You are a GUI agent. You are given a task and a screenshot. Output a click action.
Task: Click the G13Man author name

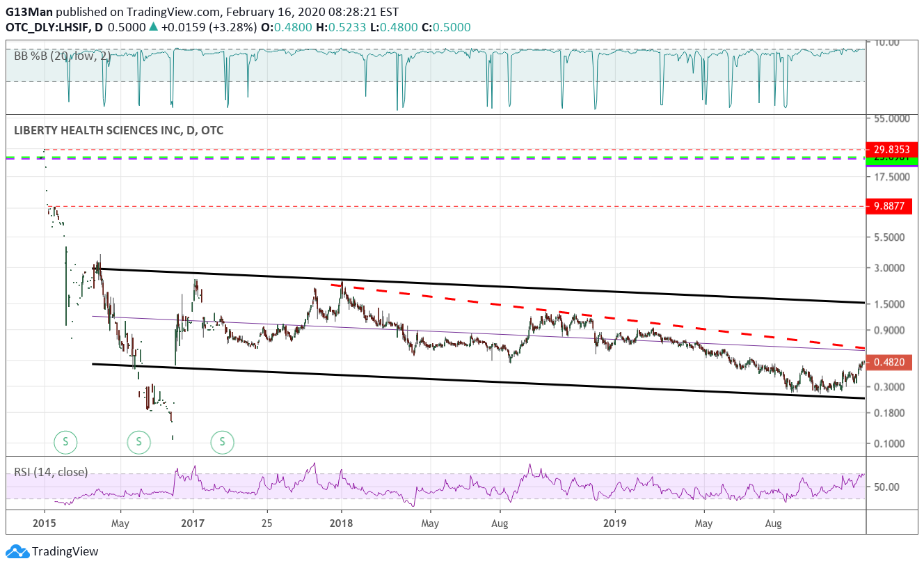coord(28,13)
